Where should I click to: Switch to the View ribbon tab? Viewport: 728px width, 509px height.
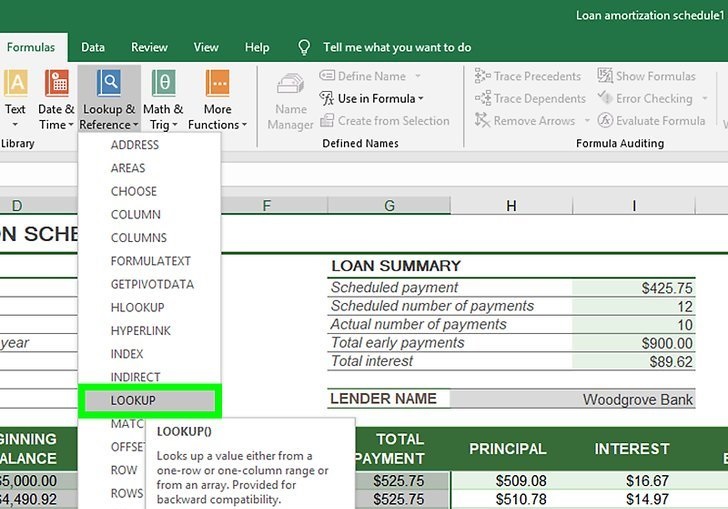point(206,47)
